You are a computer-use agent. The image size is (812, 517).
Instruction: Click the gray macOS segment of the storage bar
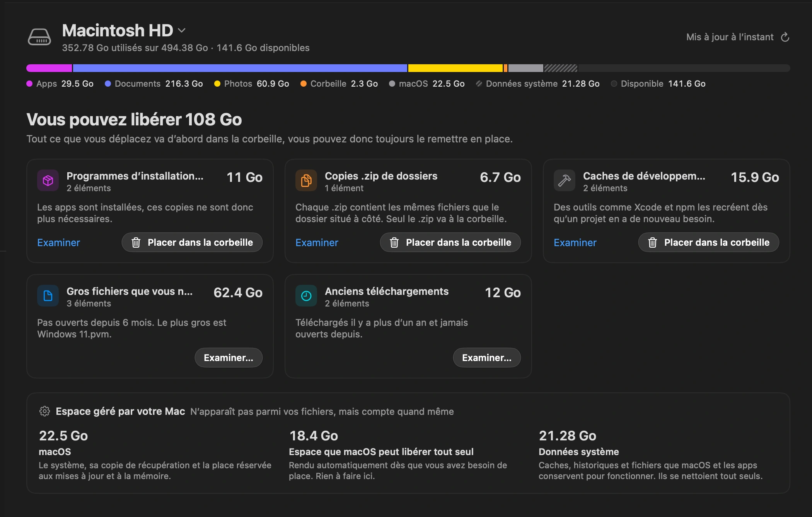click(x=526, y=68)
